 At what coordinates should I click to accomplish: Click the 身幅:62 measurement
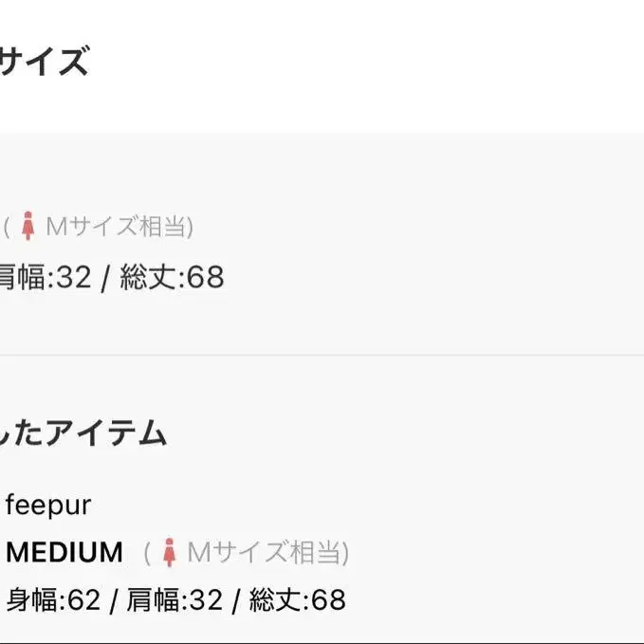(53, 599)
